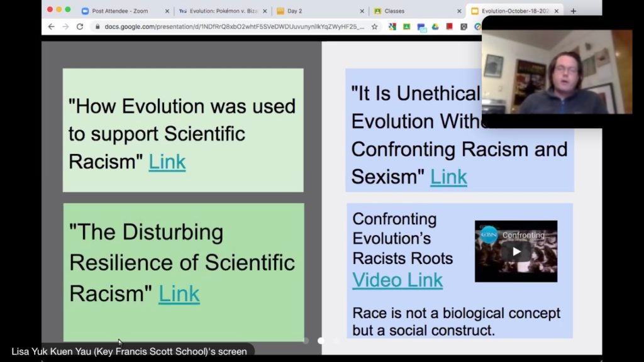Viewport: 644px width, 362px height.
Task: Click the browser back arrow
Action: (x=51, y=26)
